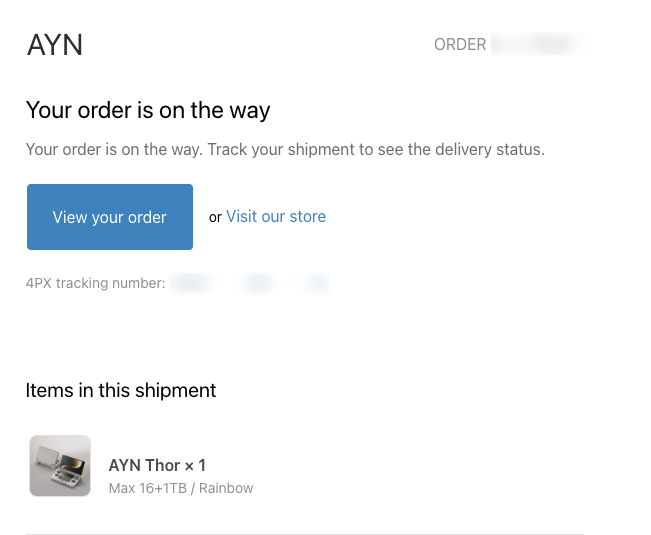Click the Max 16+1TB variant text
Screen dimensions: 651x535
click(149, 489)
